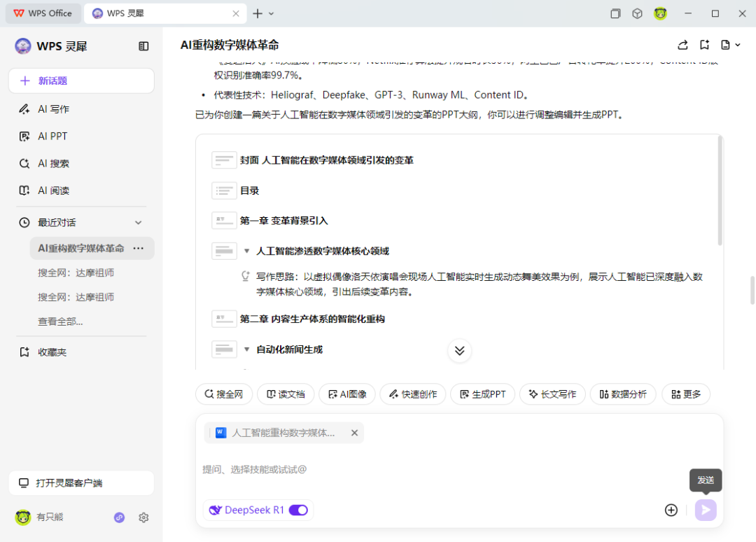The height and width of the screenshot is (542, 756).
Task: Remove attached 人工智能重构数字媒体 document
Action: [x=354, y=433]
